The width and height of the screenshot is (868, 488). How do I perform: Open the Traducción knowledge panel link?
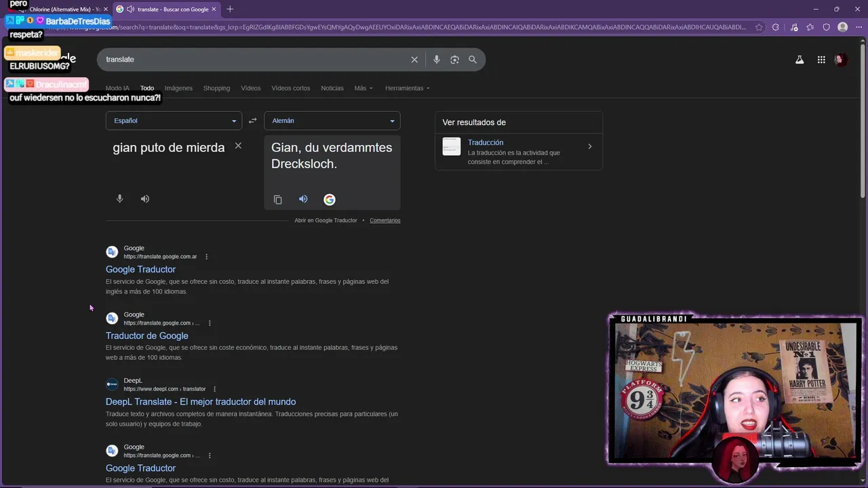486,142
